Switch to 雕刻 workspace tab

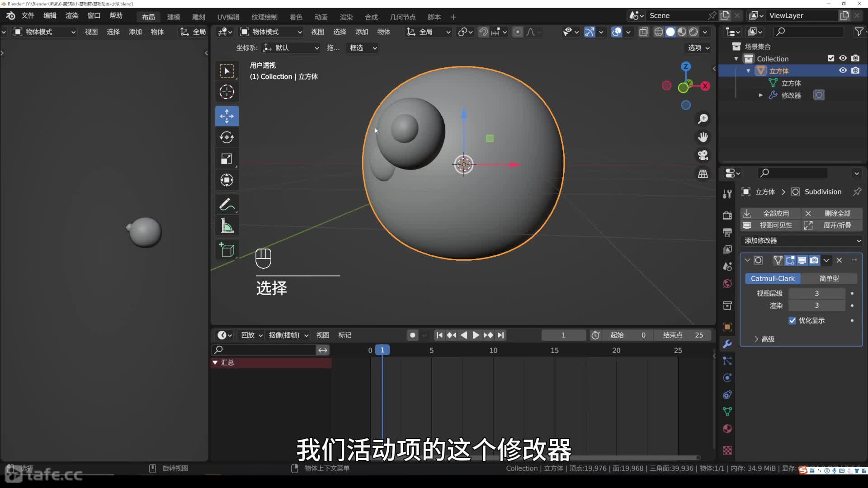(198, 17)
